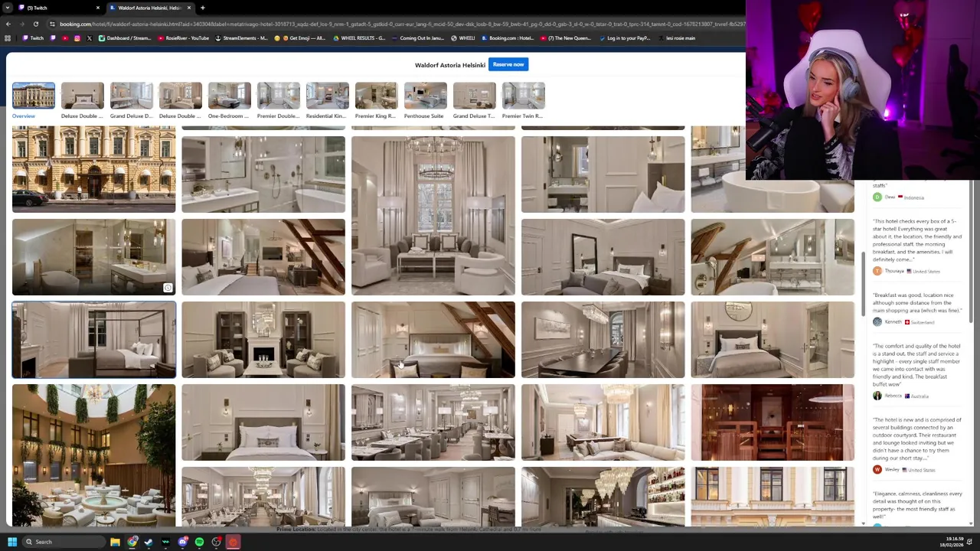
Task: Open the lesi rosie main bookmark
Action: coord(675,38)
